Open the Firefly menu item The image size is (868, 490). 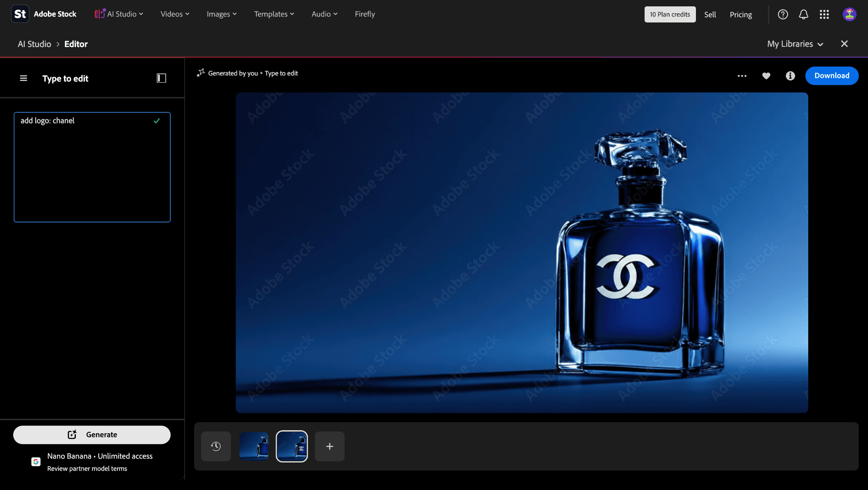(365, 14)
